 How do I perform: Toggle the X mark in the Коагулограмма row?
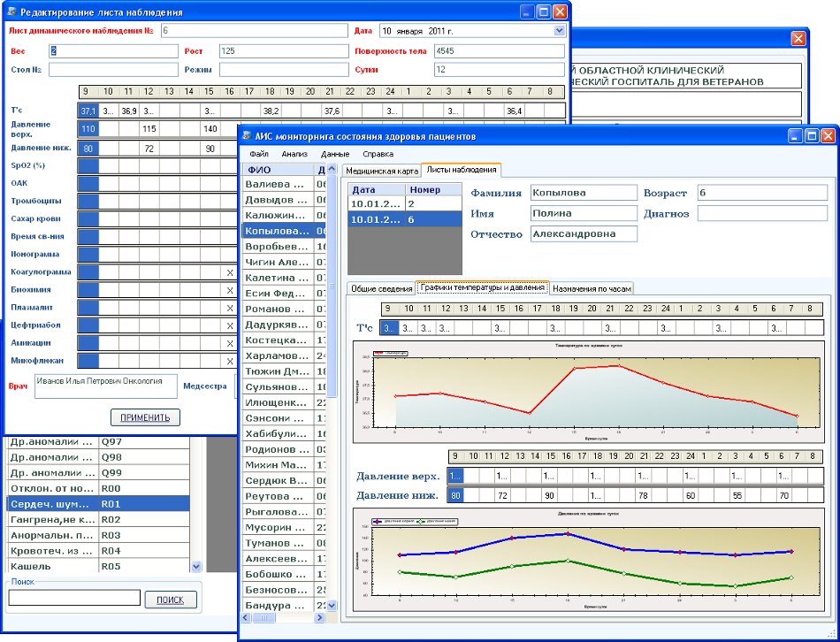tap(230, 272)
